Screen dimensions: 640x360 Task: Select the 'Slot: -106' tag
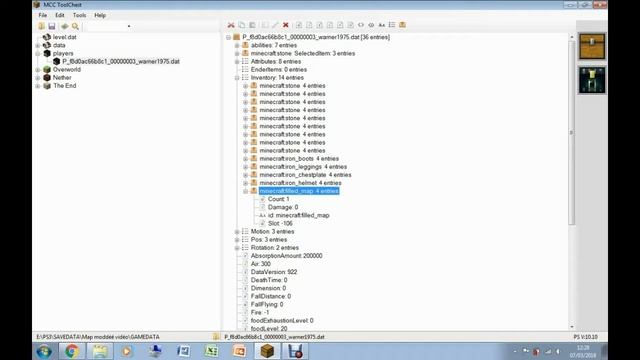(x=280, y=224)
